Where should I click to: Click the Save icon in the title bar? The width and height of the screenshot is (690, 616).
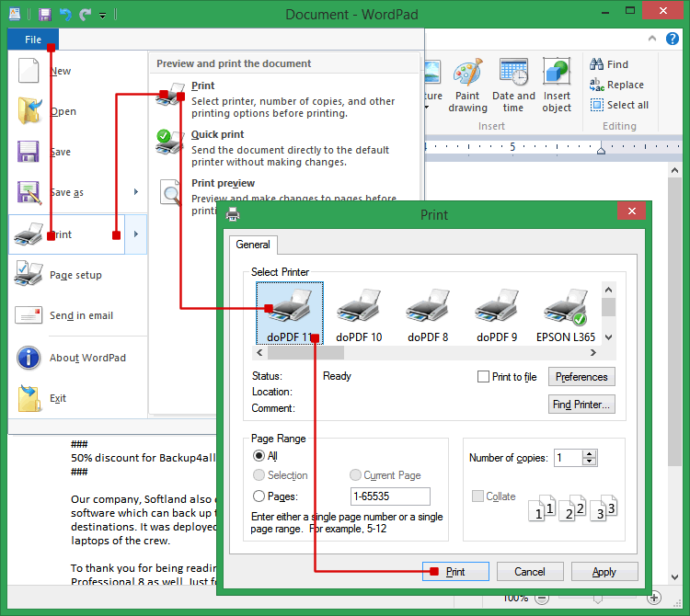coord(45,15)
